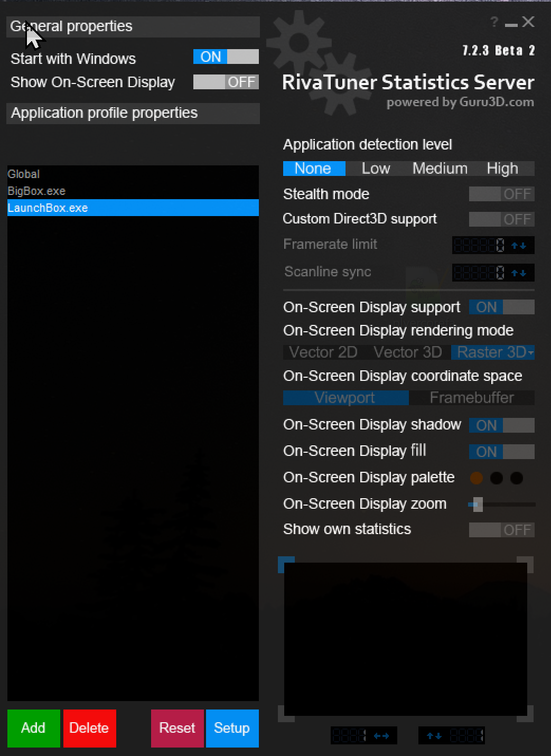This screenshot has width=551, height=756.
Task: Click Framerate limit stepper arrows
Action: (x=519, y=246)
